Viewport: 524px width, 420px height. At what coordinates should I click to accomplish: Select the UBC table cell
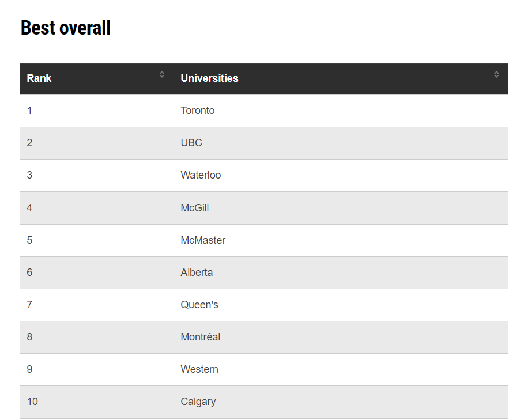tap(341, 143)
